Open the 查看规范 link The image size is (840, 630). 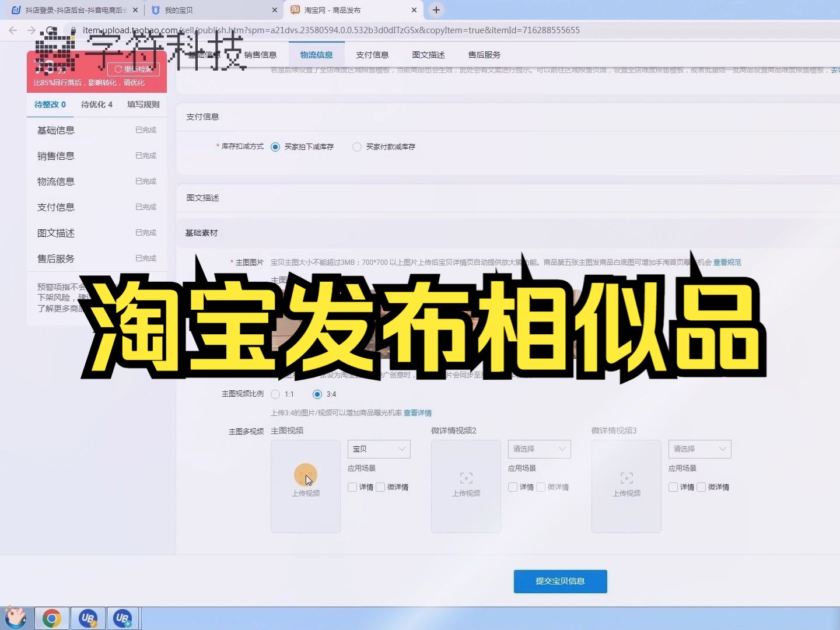(x=727, y=262)
